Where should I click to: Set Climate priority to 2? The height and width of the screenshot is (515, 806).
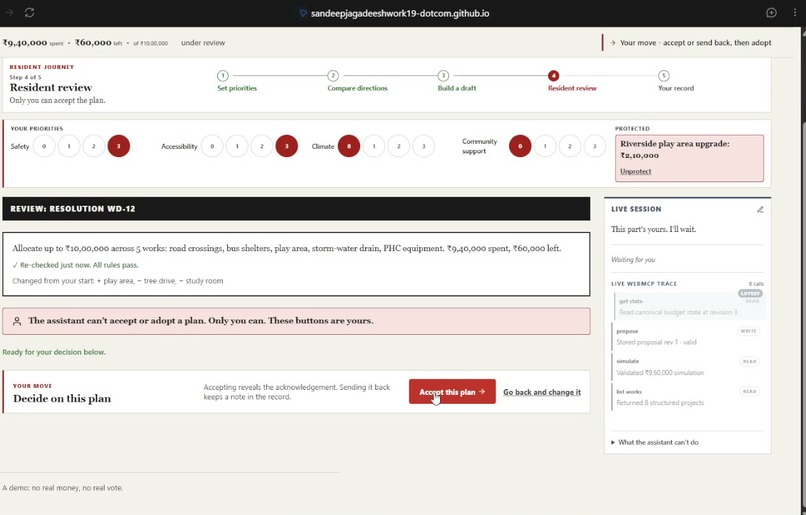(x=398, y=146)
